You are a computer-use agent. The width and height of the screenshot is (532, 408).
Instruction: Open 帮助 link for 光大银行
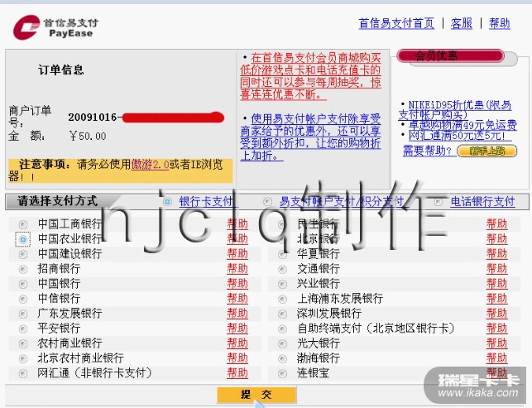point(496,343)
